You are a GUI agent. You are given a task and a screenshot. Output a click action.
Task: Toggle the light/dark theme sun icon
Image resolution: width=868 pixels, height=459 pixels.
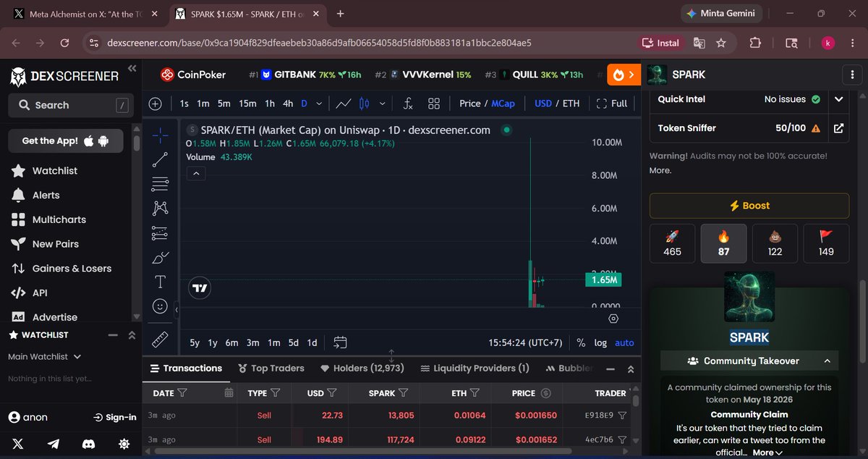tap(124, 443)
